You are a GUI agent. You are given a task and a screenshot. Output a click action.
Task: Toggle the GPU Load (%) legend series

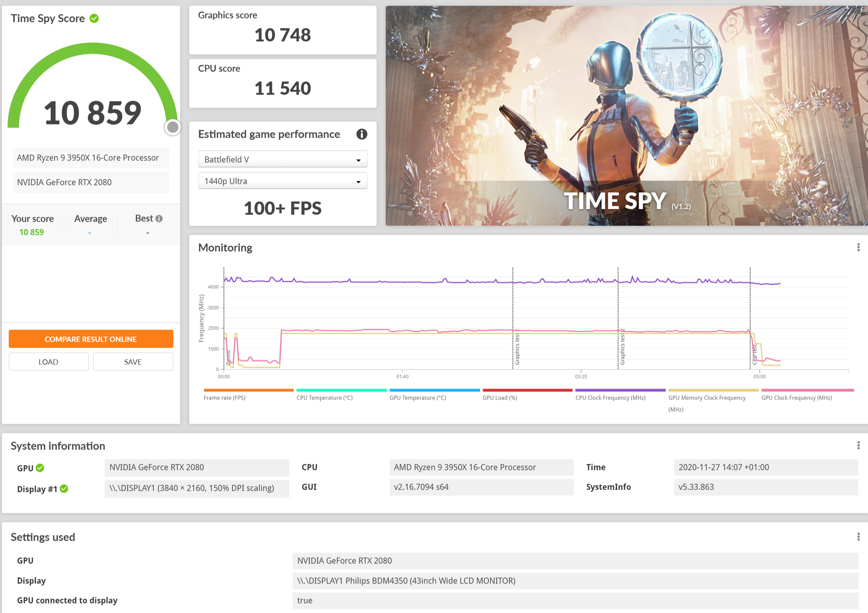coord(500,398)
